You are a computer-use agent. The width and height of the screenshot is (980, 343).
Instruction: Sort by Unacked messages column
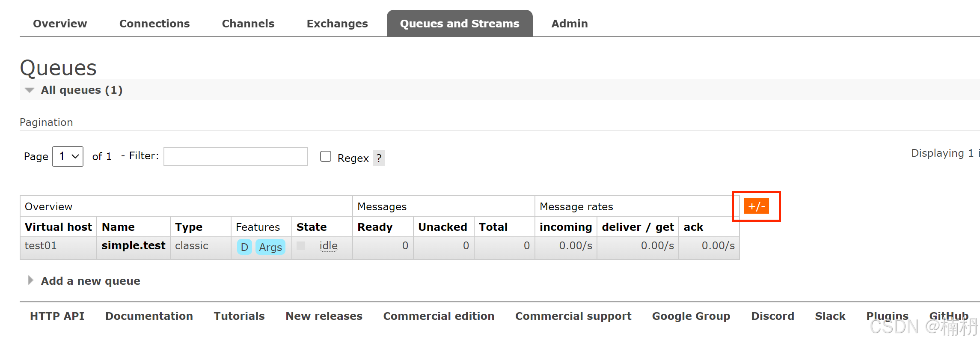pos(442,227)
